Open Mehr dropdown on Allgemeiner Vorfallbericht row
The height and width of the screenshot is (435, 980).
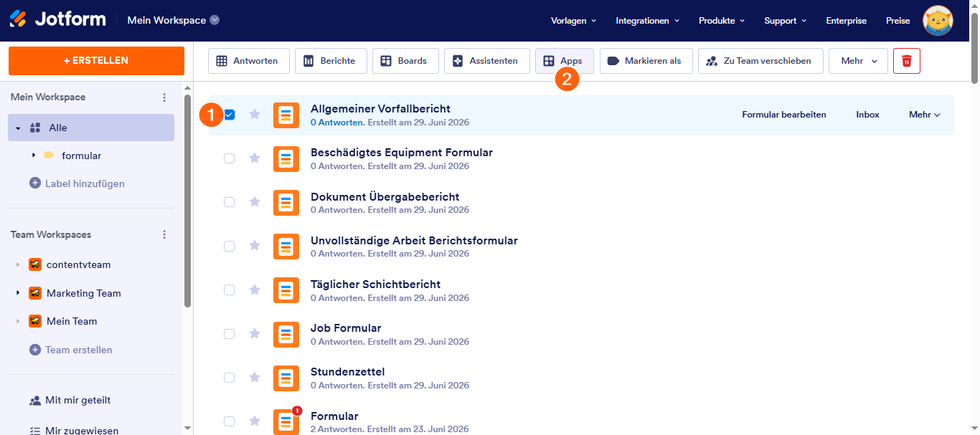click(924, 115)
